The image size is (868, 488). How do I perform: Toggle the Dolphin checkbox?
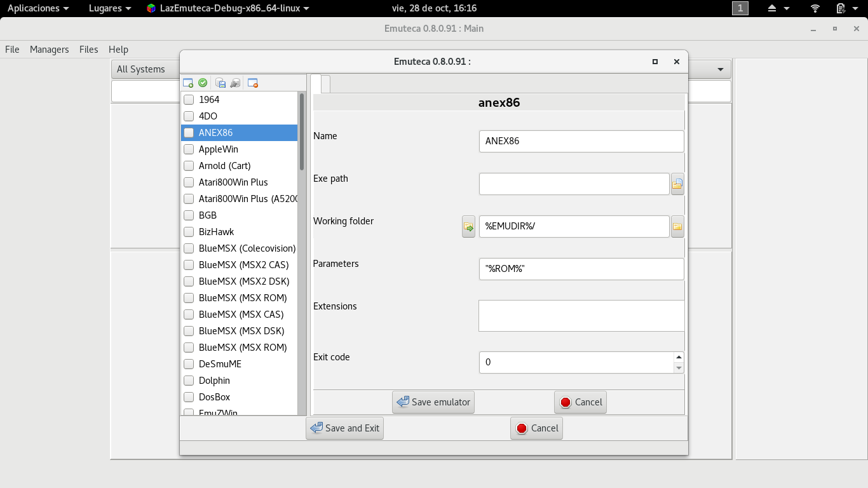coord(189,381)
